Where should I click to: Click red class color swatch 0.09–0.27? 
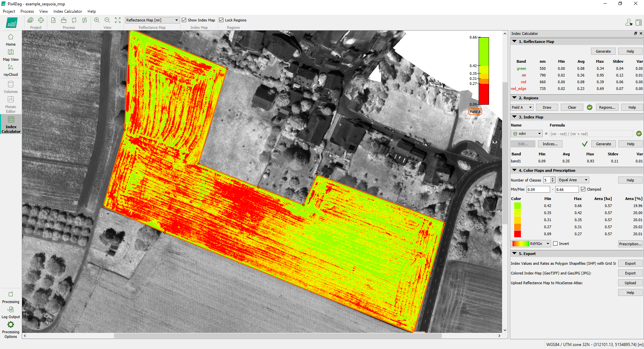(x=518, y=234)
